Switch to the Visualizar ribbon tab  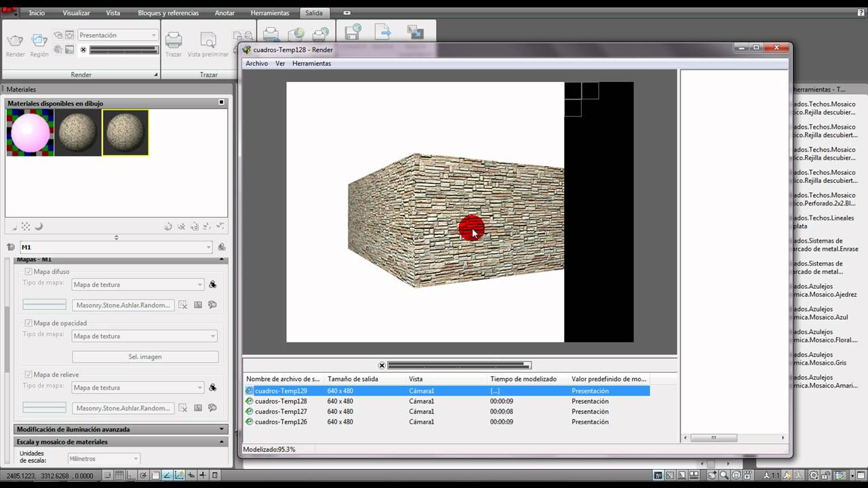(76, 13)
